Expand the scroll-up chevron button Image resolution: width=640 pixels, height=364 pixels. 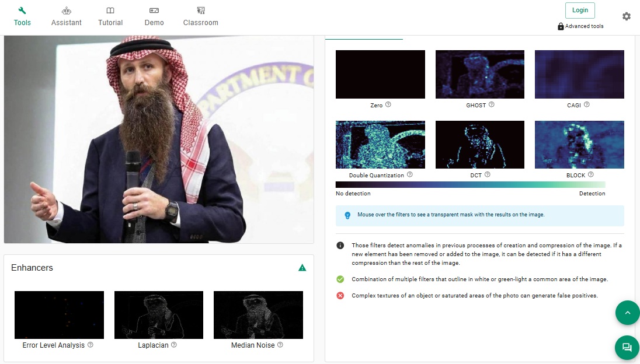pos(627,313)
